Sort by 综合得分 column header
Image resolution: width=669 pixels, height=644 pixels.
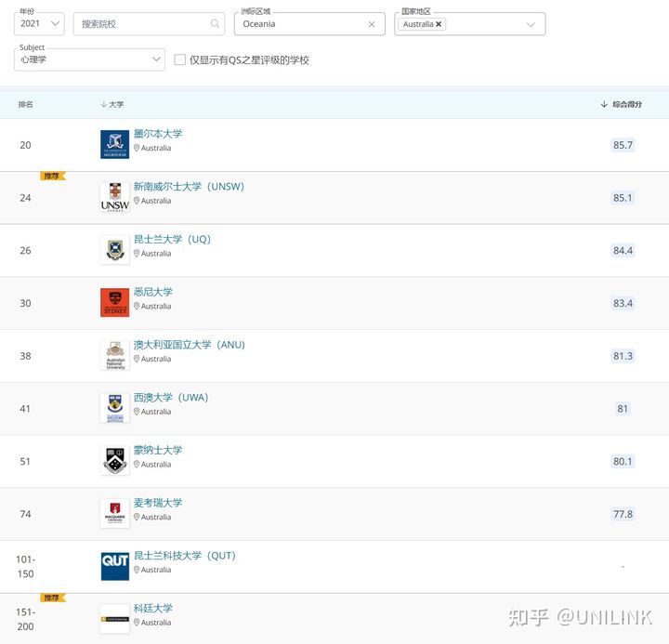click(622, 104)
